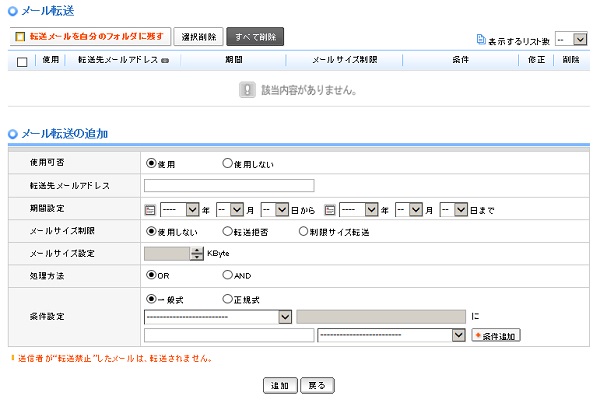Select the 使用しない radio for 使用可否
The width and height of the screenshot is (600, 403).
228,163
